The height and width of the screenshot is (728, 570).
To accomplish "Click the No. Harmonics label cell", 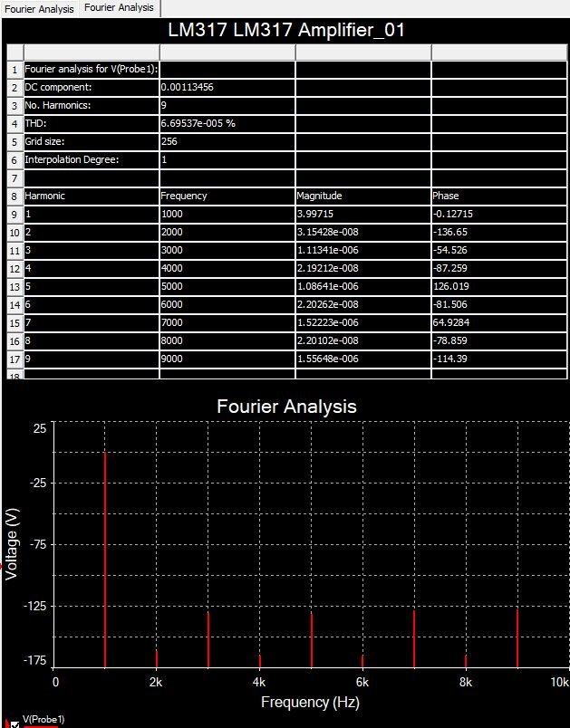I will (91, 105).
